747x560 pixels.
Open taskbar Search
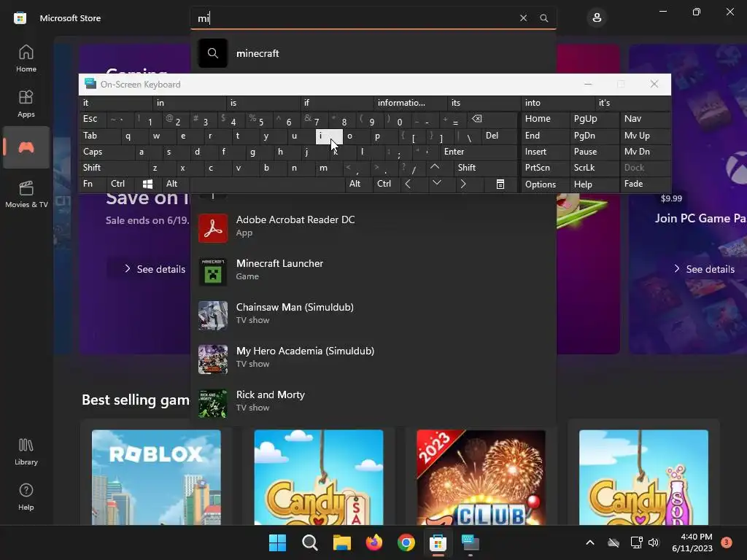[309, 542]
